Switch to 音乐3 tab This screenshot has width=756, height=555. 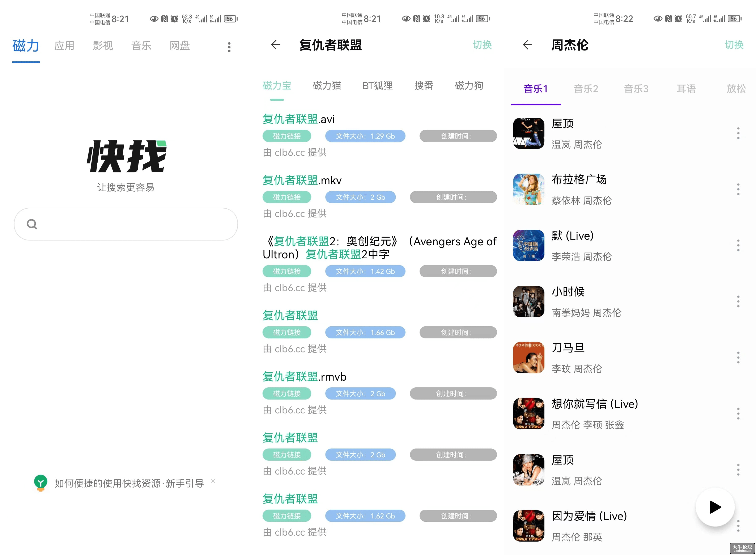coord(636,89)
